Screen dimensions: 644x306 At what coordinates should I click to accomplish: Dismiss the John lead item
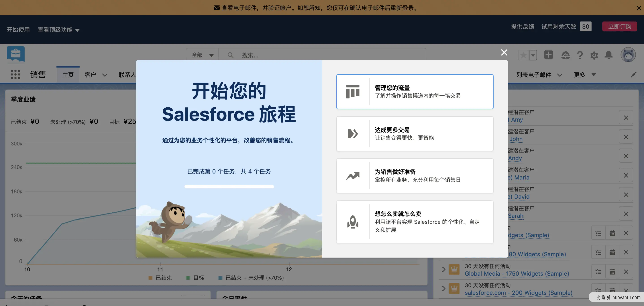[x=626, y=137]
